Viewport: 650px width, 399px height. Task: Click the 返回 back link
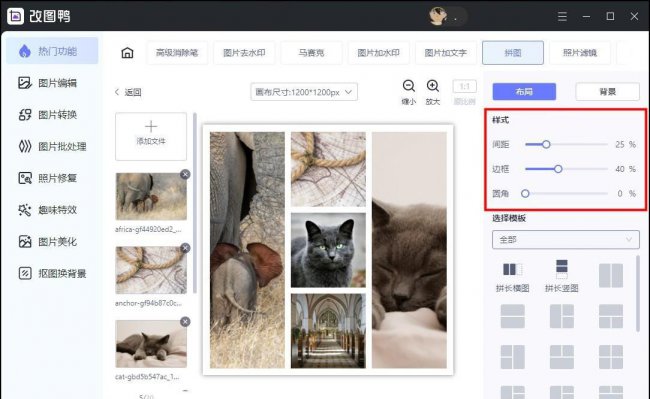[128, 92]
